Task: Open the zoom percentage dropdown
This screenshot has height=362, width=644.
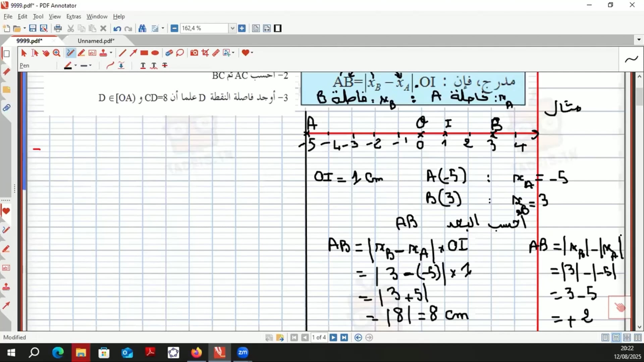Action: coord(232,28)
